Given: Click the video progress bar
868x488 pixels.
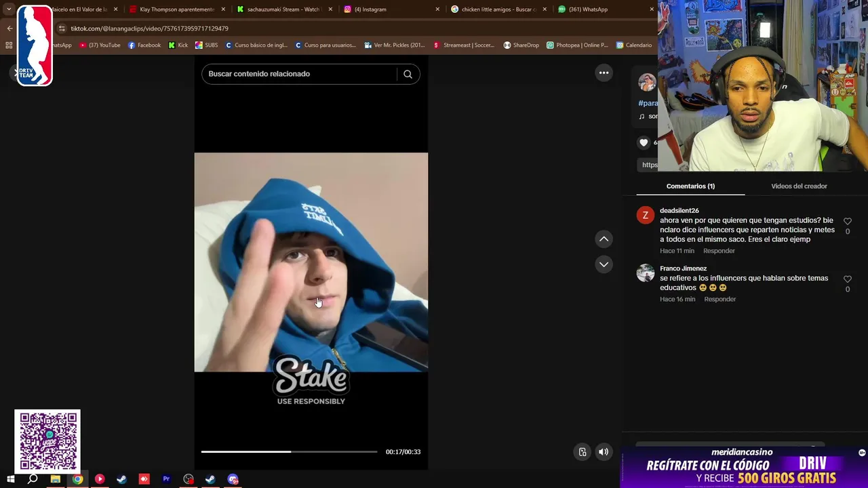Looking at the screenshot, I should pyautogui.click(x=289, y=451).
